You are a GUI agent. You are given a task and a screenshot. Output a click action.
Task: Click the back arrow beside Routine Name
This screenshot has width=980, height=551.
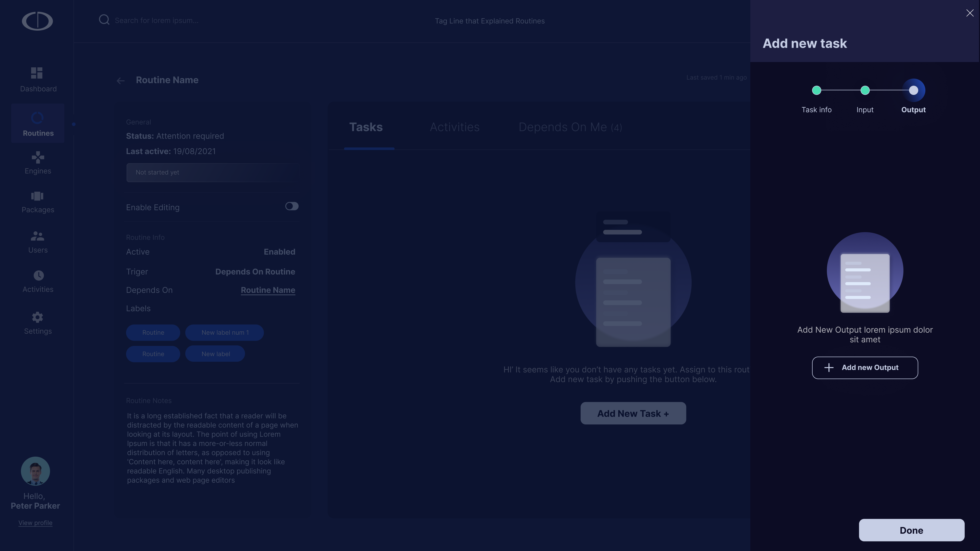coord(121,81)
